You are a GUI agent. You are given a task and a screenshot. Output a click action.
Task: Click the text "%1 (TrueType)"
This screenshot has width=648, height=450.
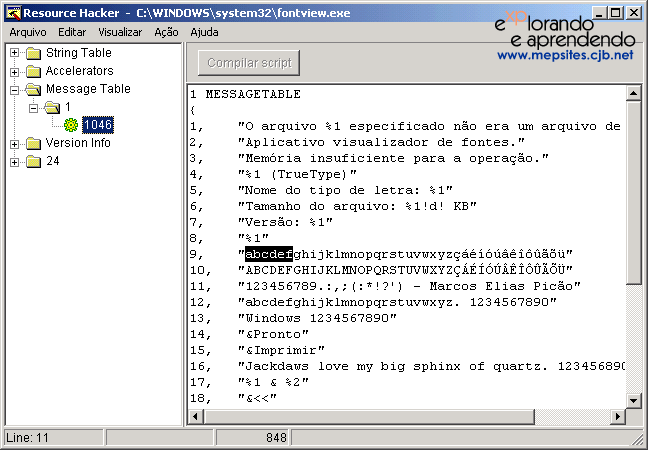[297, 174]
